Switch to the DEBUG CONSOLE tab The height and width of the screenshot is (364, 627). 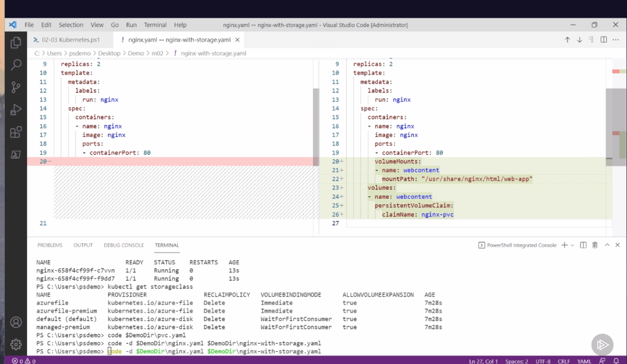[x=124, y=245]
